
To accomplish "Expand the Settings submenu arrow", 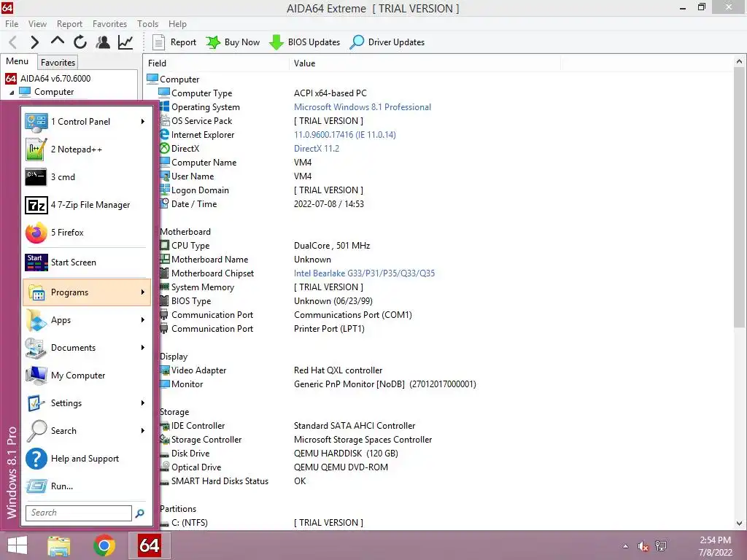I will click(x=142, y=402).
